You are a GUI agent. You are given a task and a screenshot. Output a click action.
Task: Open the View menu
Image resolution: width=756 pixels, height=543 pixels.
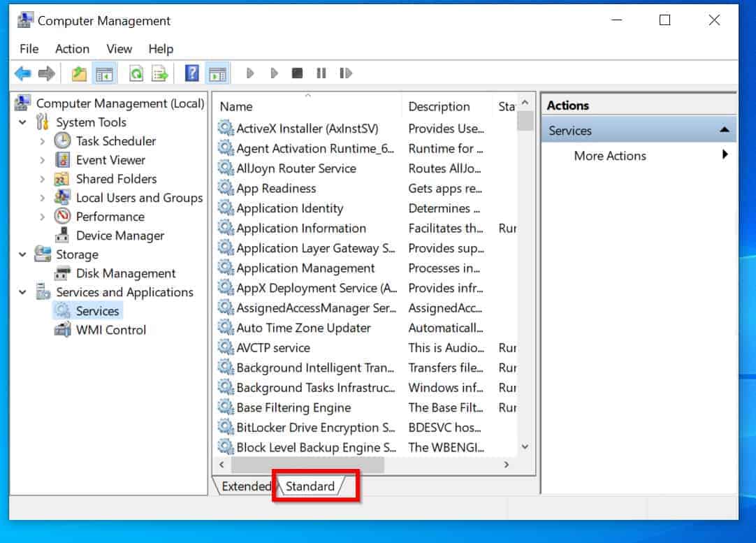[x=119, y=48]
